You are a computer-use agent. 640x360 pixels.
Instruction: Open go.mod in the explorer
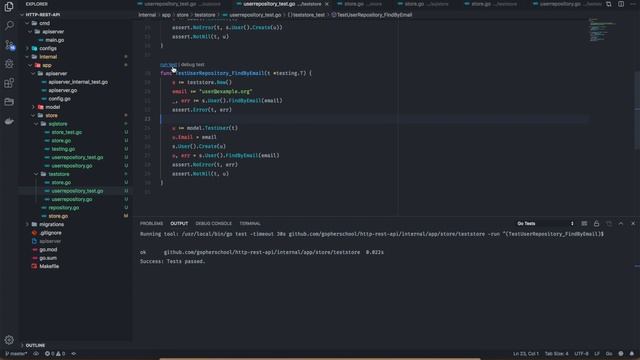click(48, 249)
